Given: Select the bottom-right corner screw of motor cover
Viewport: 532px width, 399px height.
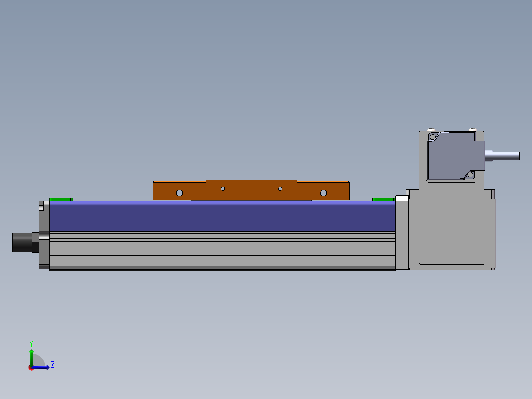Looking at the screenshot, I should tap(471, 175).
